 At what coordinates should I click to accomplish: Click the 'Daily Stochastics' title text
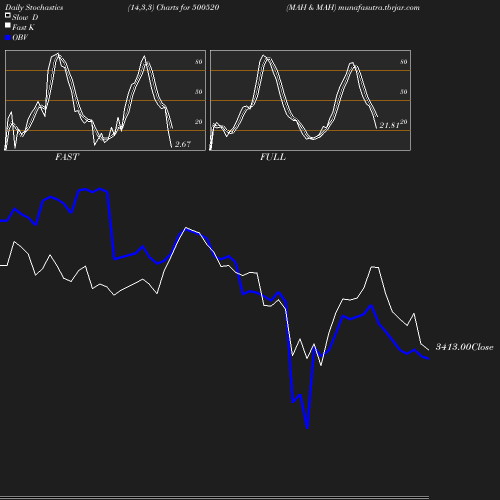coord(34,8)
